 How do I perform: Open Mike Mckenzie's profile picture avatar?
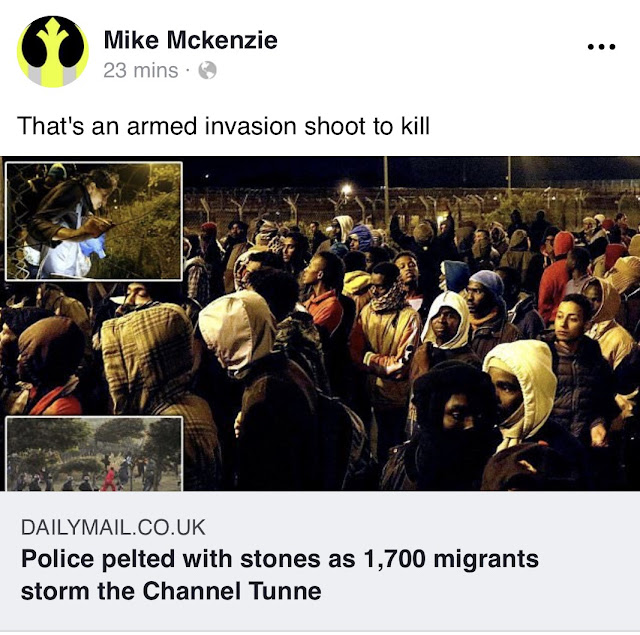click(x=53, y=51)
